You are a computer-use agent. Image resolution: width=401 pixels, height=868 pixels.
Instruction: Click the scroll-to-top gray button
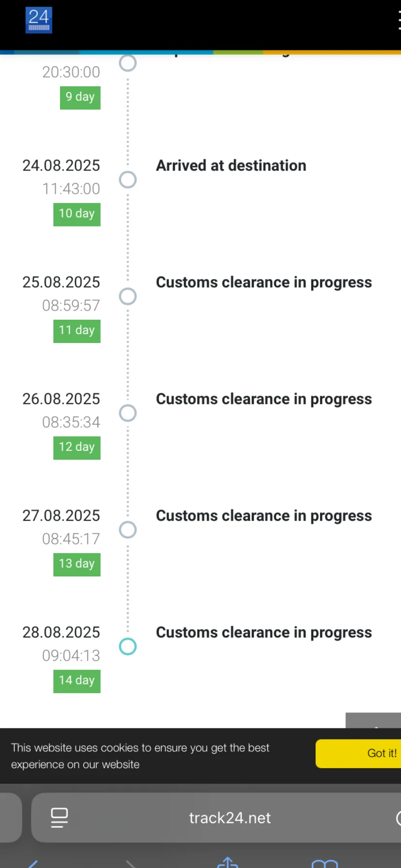[373, 720]
